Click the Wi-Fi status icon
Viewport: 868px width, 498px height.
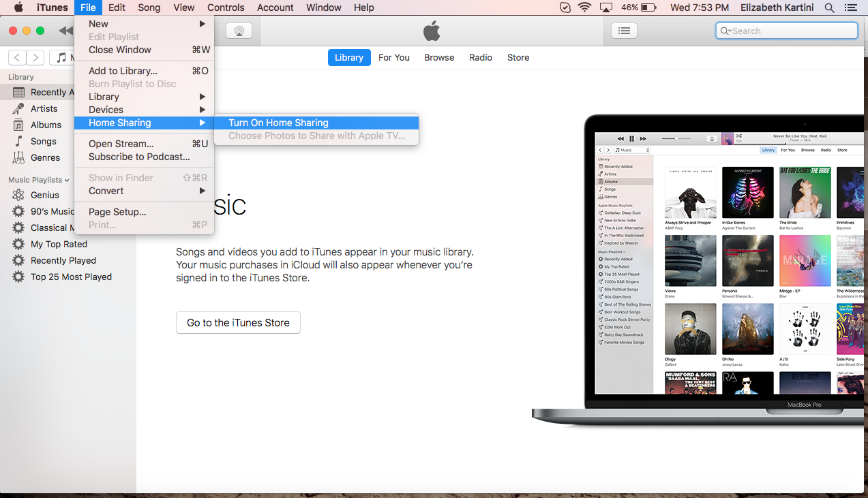tap(584, 7)
